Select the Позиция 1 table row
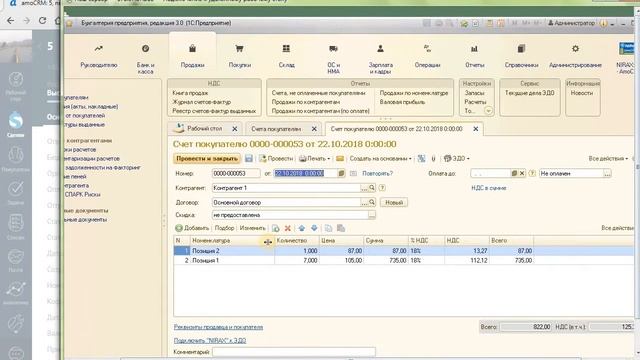This screenshot has width=640, height=360. pyautogui.click(x=403, y=260)
